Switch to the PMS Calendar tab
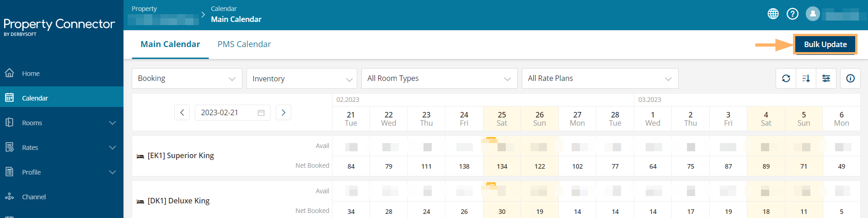This screenshot has height=218, width=868. coord(244,44)
